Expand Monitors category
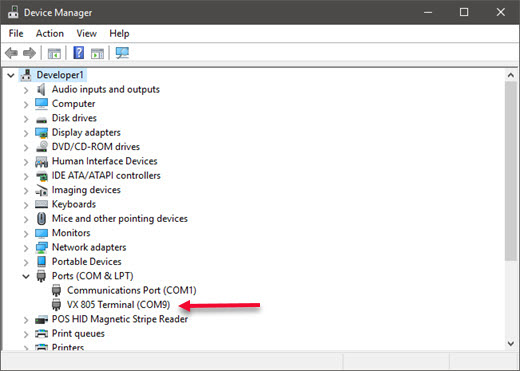520x371 pixels. (x=26, y=233)
